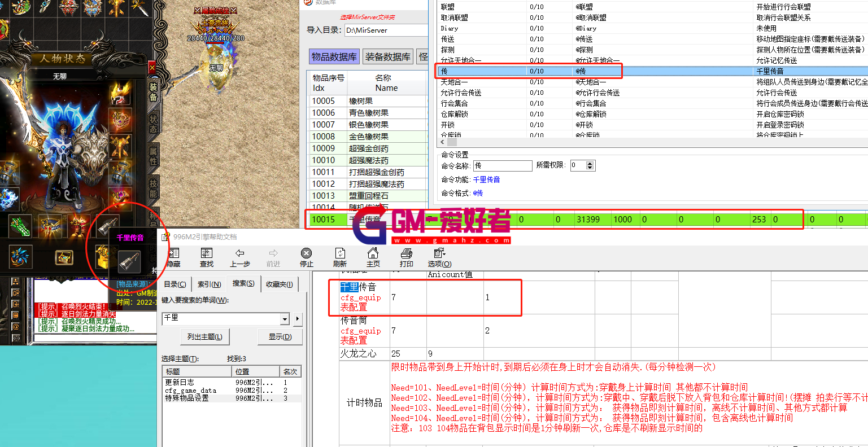Image resolution: width=868 pixels, height=447 pixels.
Task: Switch to the 索引(N) help tab
Action: coord(209,284)
